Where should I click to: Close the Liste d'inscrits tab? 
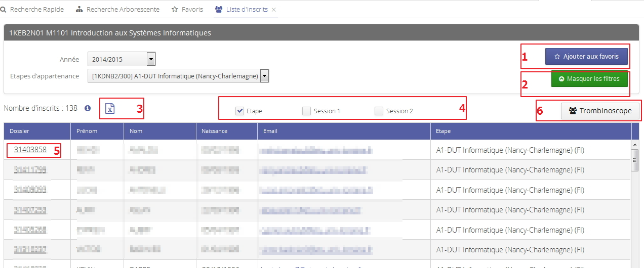coord(274,10)
